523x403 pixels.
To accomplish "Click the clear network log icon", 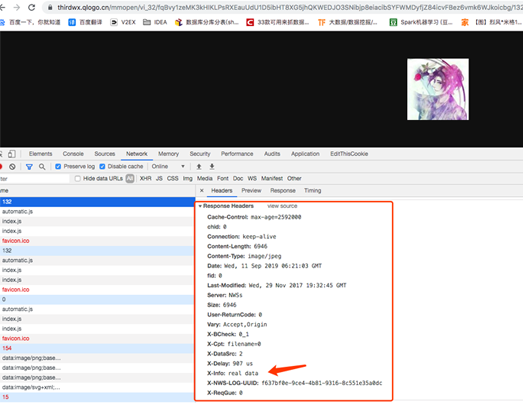I will pyautogui.click(x=12, y=166).
